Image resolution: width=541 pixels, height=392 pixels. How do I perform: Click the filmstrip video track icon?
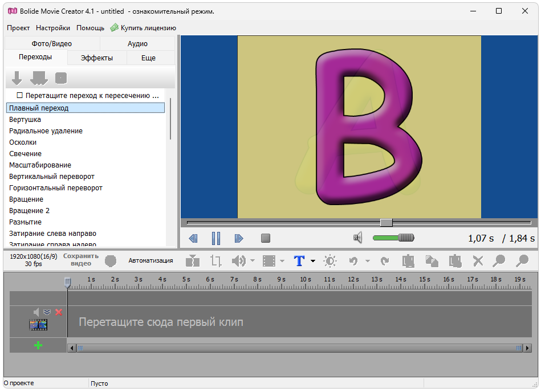38,325
